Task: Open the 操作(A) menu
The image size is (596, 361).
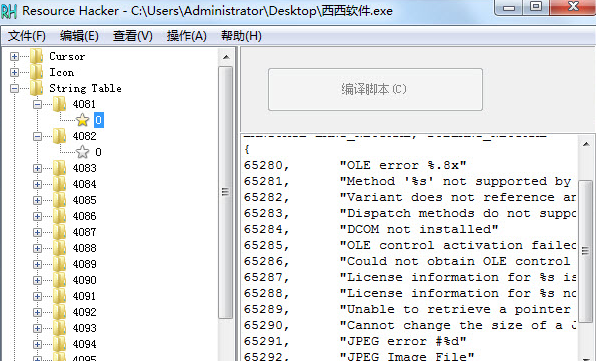Action: coord(186,36)
